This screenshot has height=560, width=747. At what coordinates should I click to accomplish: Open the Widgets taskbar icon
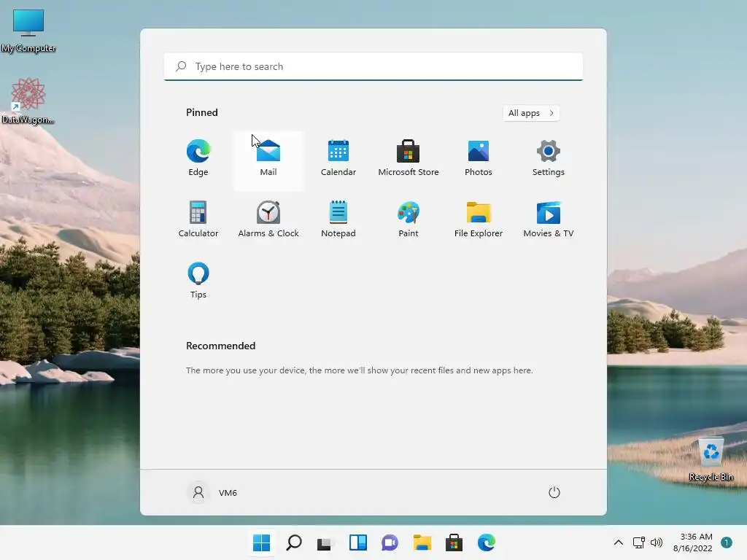(x=357, y=542)
